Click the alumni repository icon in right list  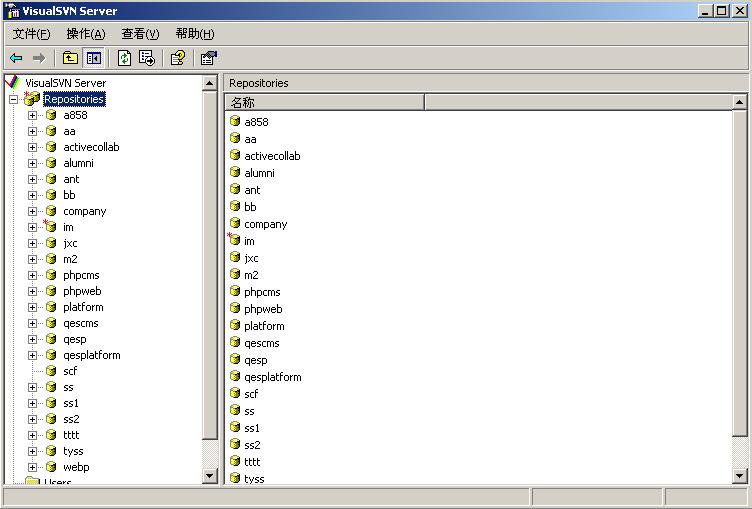point(235,172)
